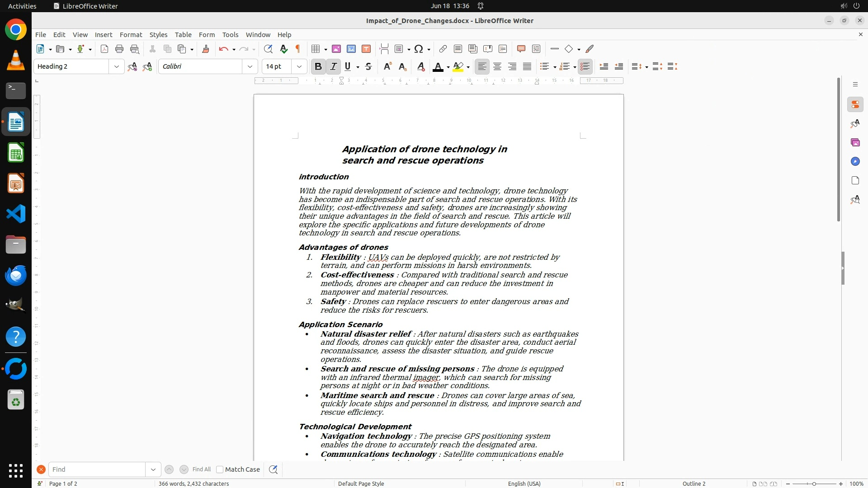Click Clone Formatting paintbrush icon

coord(206,49)
